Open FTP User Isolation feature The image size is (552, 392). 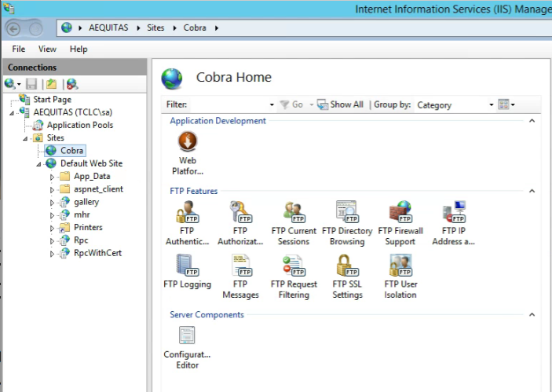400,277
